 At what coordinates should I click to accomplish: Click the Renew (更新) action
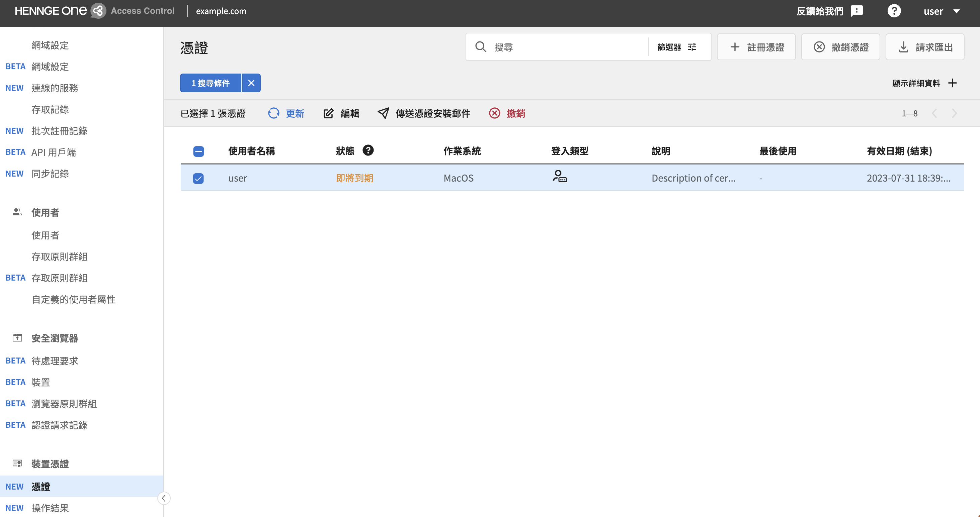pyautogui.click(x=286, y=113)
